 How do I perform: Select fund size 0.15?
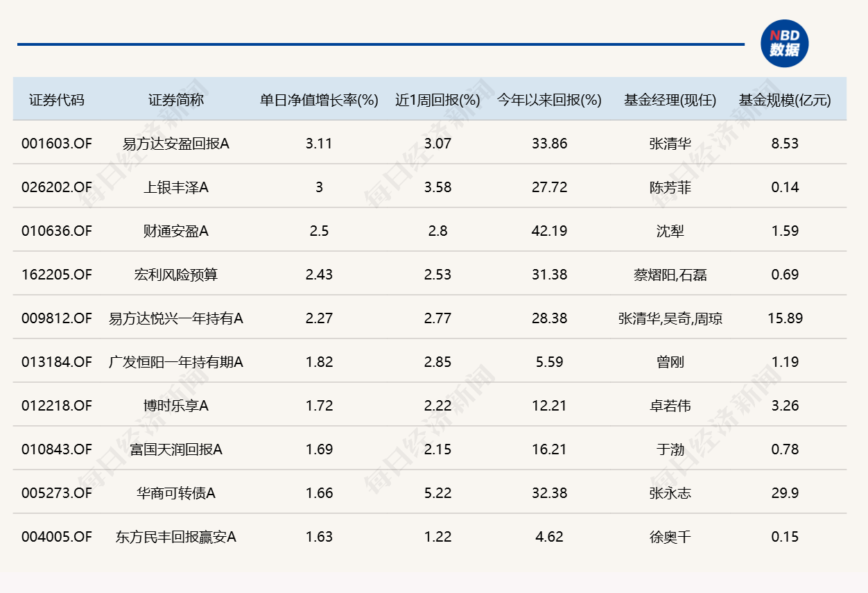click(785, 537)
